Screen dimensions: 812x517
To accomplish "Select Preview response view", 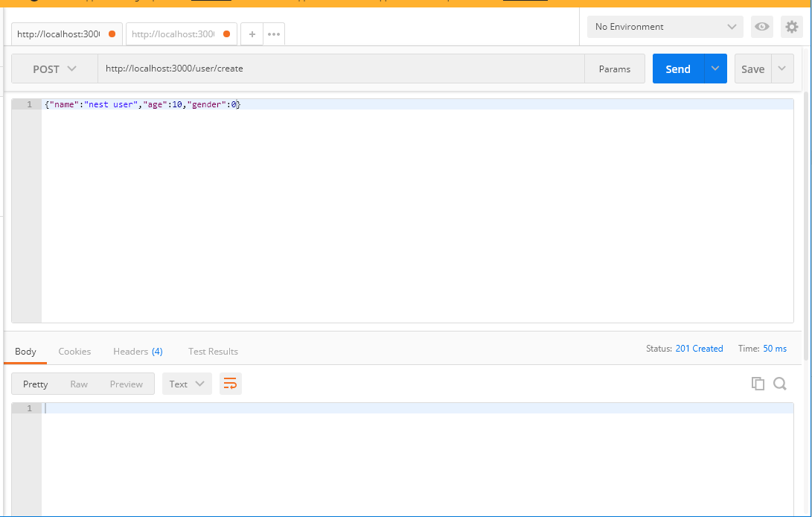I will click(x=127, y=384).
